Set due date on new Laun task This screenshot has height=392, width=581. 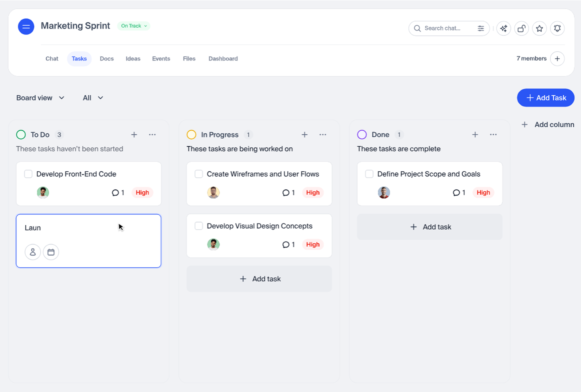[x=51, y=252]
